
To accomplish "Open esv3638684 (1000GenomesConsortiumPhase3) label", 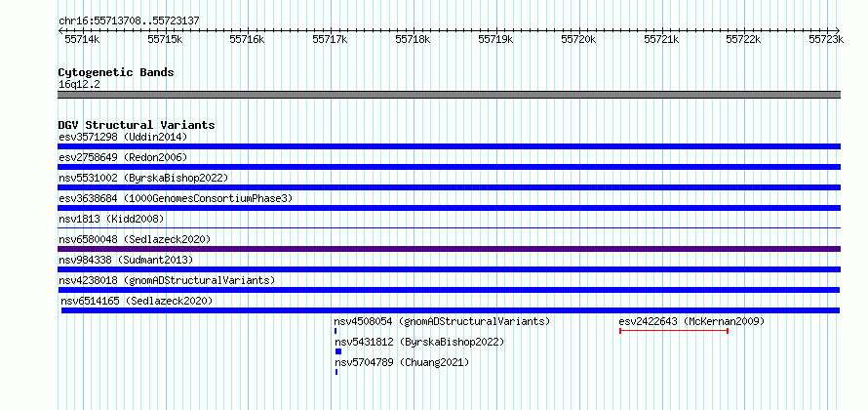I will (176, 198).
